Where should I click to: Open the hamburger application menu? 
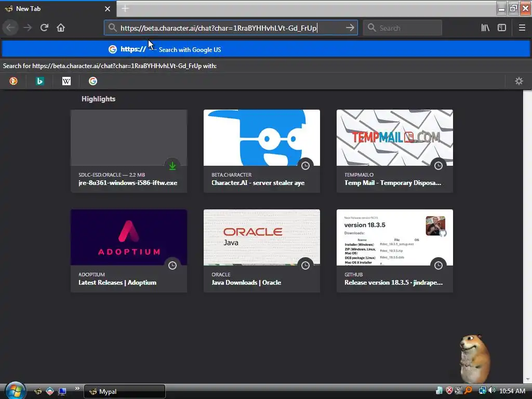[x=522, y=28]
